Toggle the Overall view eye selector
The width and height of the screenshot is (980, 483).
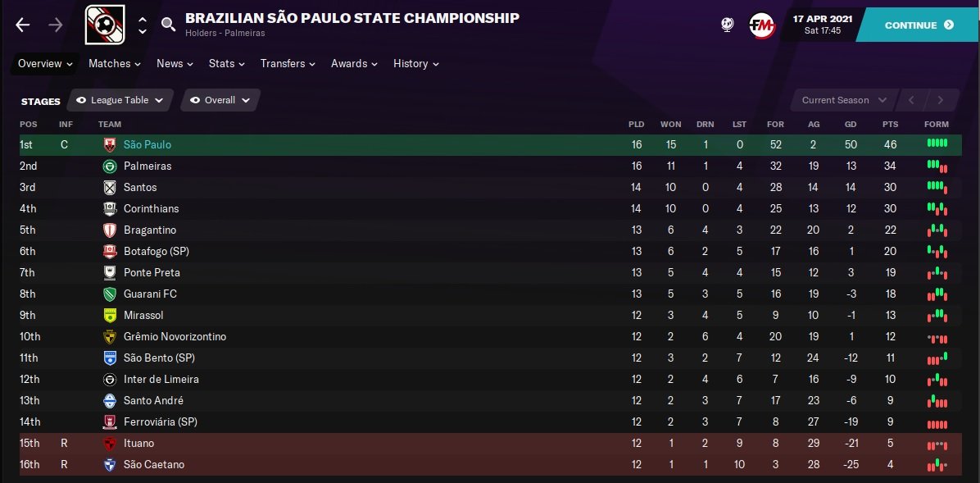coord(220,100)
